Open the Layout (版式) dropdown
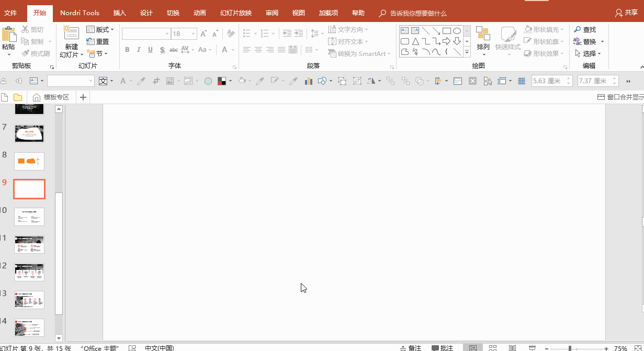This screenshot has height=351, width=644. (100, 30)
